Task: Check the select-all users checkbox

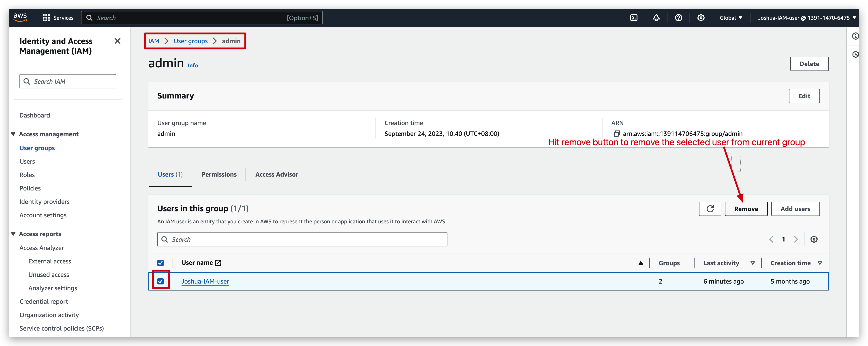Action: [x=160, y=263]
